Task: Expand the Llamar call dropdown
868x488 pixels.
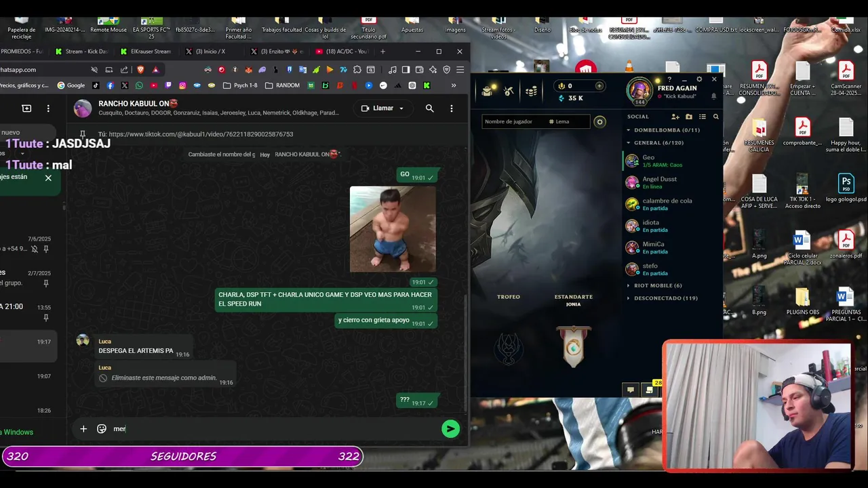Action: pyautogui.click(x=401, y=108)
